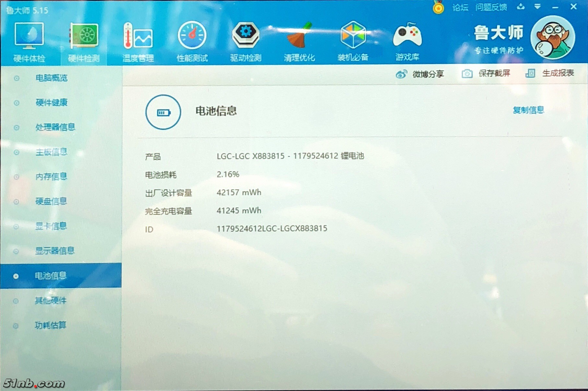Screen dimensions: 588x391
Task: Switch to 处理器信息 processor info
Action: tap(55, 127)
